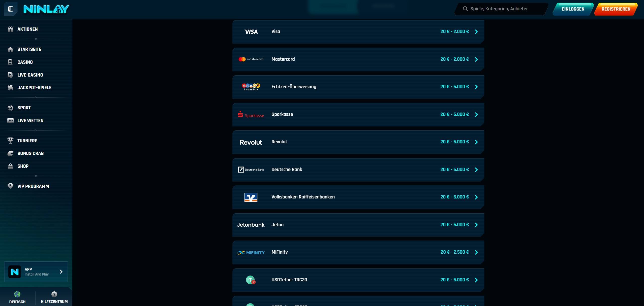Click the Registrieren button
This screenshot has height=306, width=644.
tap(616, 9)
